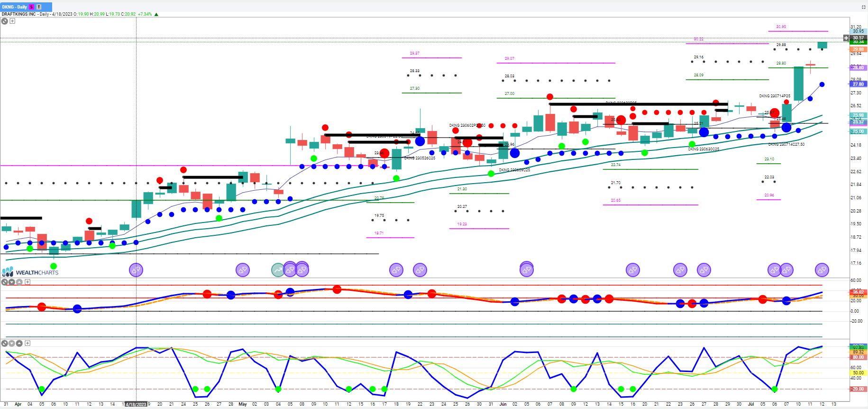Open thumbs marker on May 1

click(x=243, y=270)
